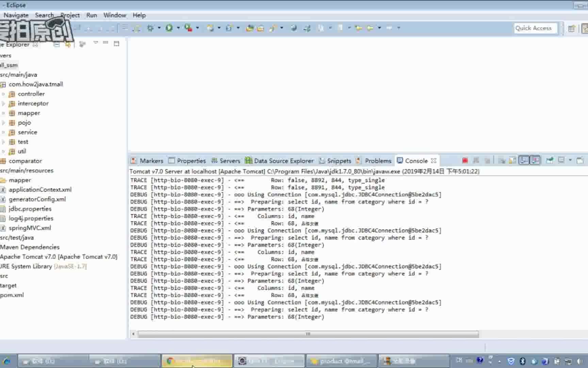The width and height of the screenshot is (588, 368).
Task: Maximize the Explorer panel
Action: point(116,44)
